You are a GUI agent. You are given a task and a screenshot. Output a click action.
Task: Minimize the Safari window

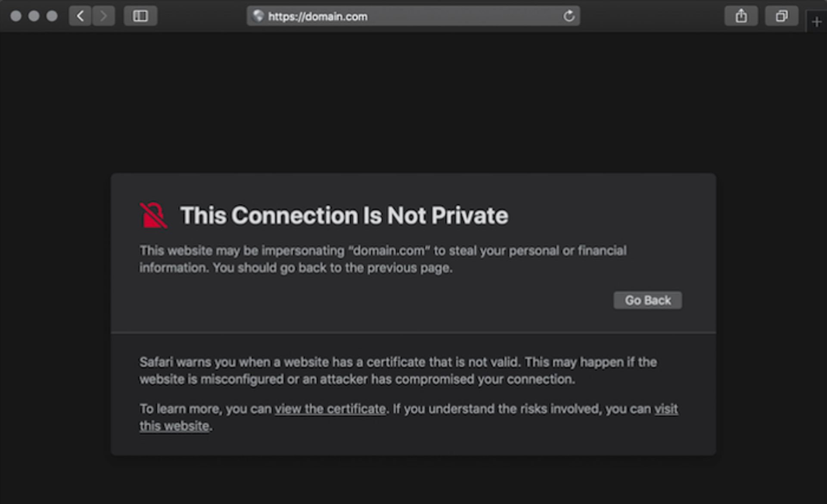(34, 16)
